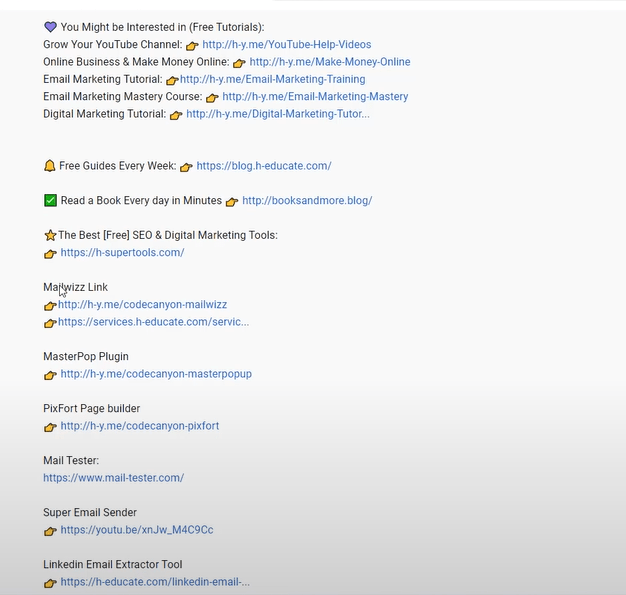Visit the booksandmore.blog link
The height and width of the screenshot is (595, 626).
tap(307, 200)
